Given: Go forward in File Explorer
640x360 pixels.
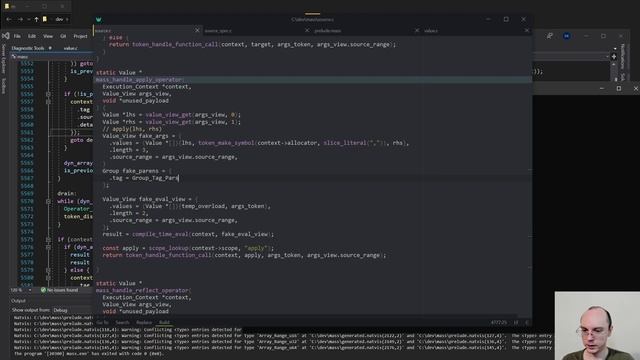Looking at the screenshot, I should 20,19.
